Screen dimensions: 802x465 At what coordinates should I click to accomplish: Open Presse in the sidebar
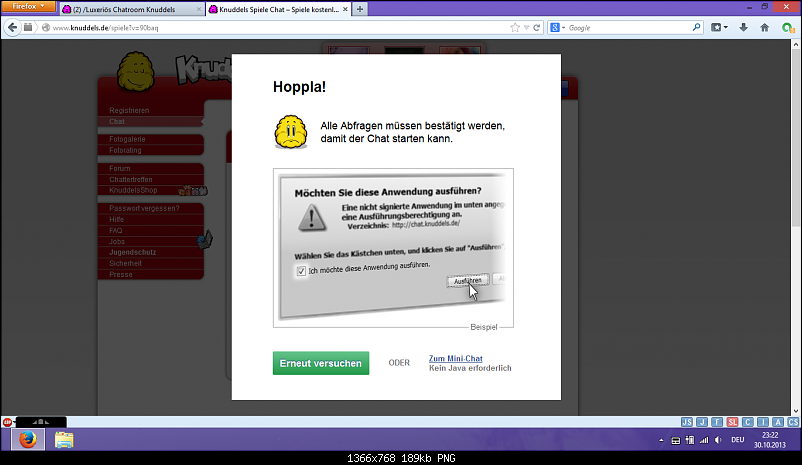121,275
